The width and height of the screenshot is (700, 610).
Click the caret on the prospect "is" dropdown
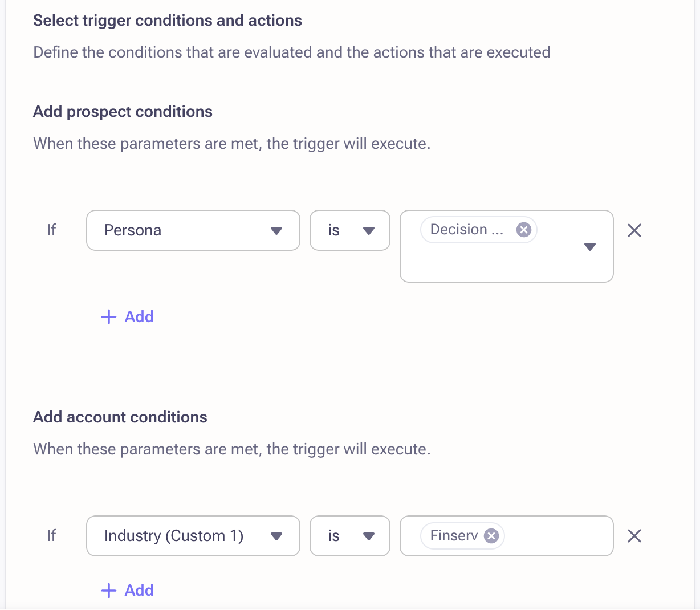click(x=369, y=230)
